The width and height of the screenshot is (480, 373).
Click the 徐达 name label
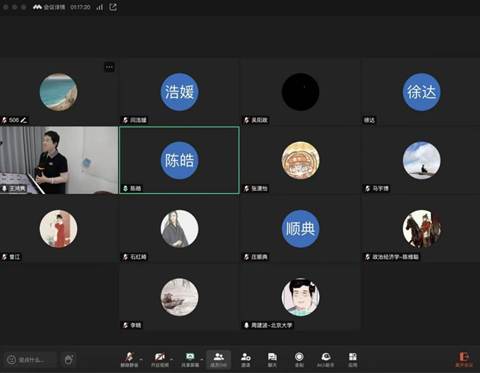click(369, 120)
